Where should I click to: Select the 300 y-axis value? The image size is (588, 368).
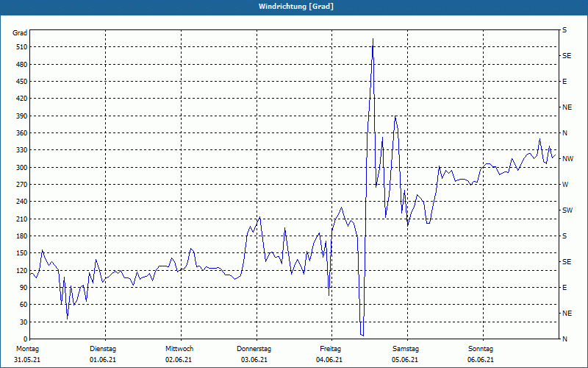coord(21,168)
